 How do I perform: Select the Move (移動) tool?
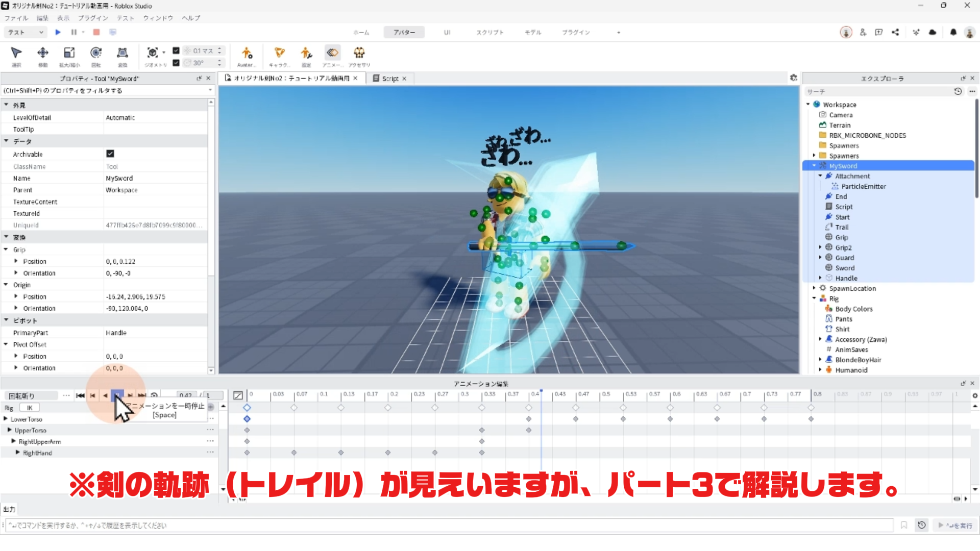tap(43, 53)
